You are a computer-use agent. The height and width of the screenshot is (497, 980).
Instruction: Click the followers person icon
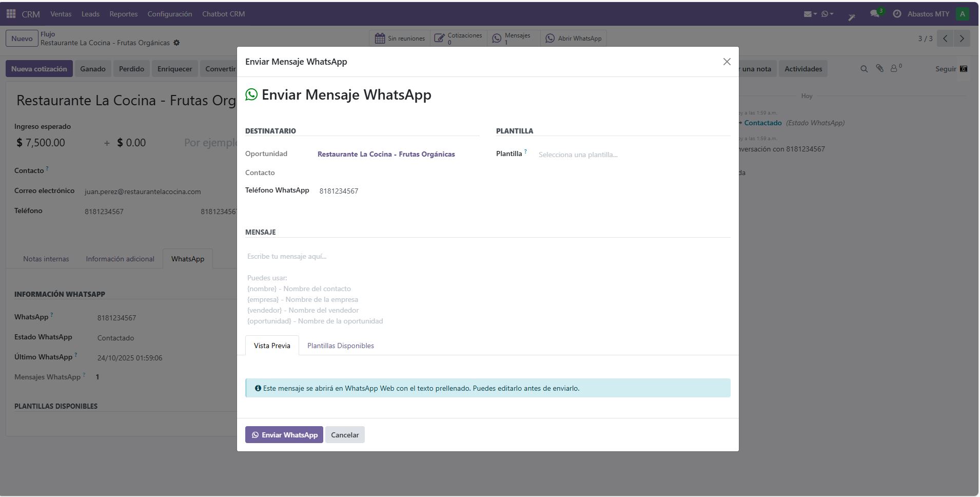point(894,68)
